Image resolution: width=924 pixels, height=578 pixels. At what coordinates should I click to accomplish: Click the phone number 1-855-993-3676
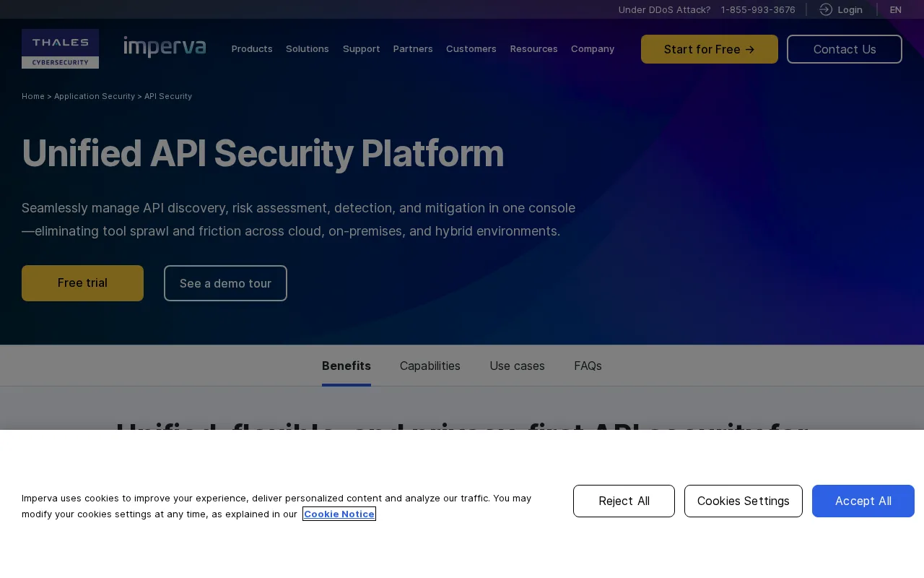(758, 9)
